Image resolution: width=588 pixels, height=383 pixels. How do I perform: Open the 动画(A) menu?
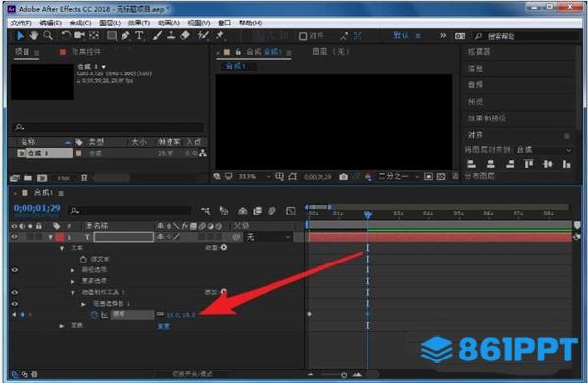pyautogui.click(x=169, y=23)
